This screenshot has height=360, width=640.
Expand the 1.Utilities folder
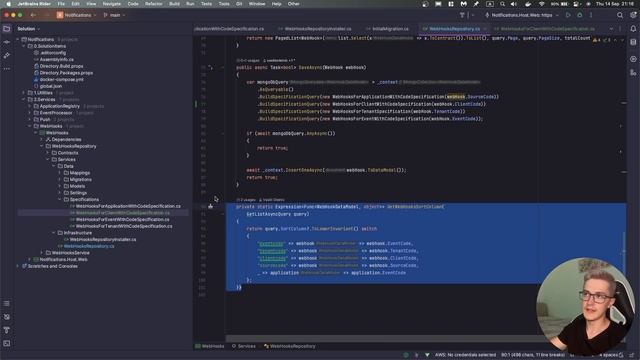pos(24,93)
